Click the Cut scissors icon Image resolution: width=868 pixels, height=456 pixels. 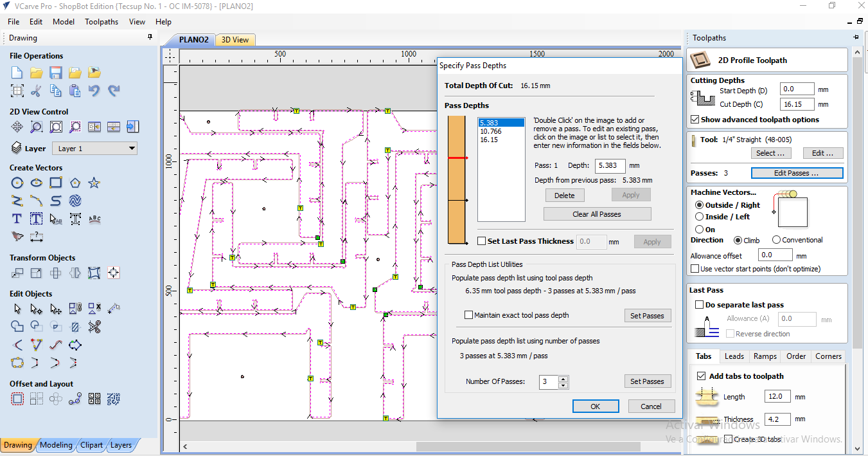37,91
